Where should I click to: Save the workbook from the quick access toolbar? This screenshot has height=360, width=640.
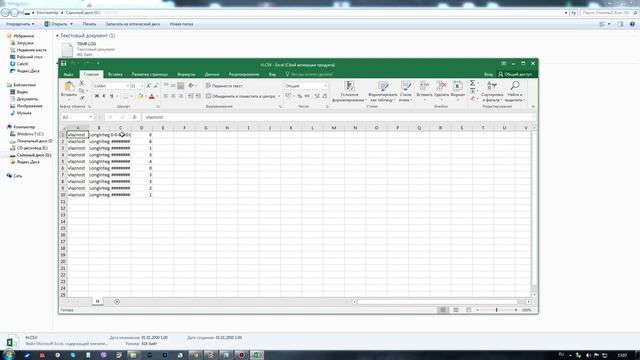click(64, 64)
